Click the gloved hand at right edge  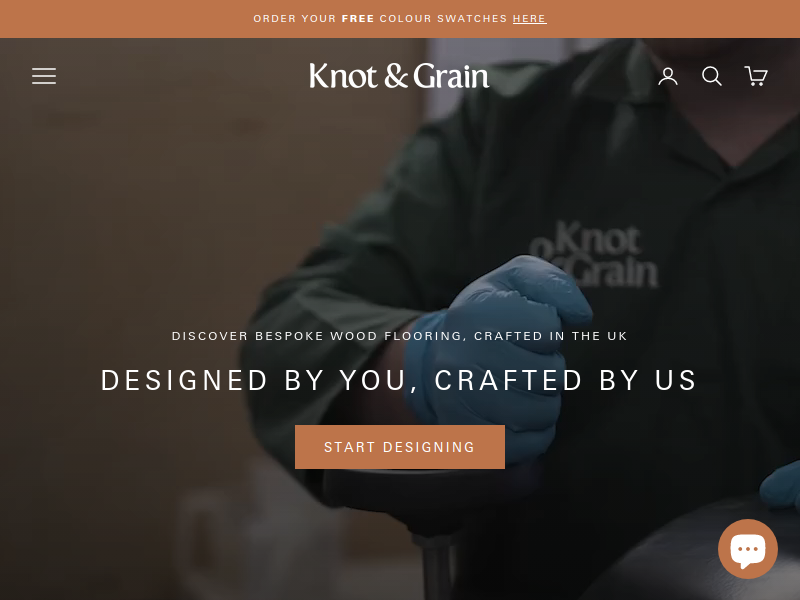pyautogui.click(x=781, y=485)
